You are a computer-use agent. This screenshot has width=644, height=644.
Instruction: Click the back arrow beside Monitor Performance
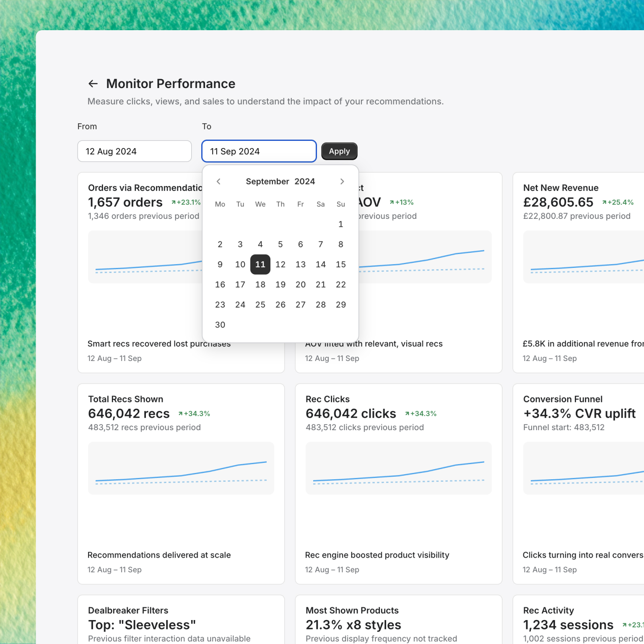click(93, 83)
